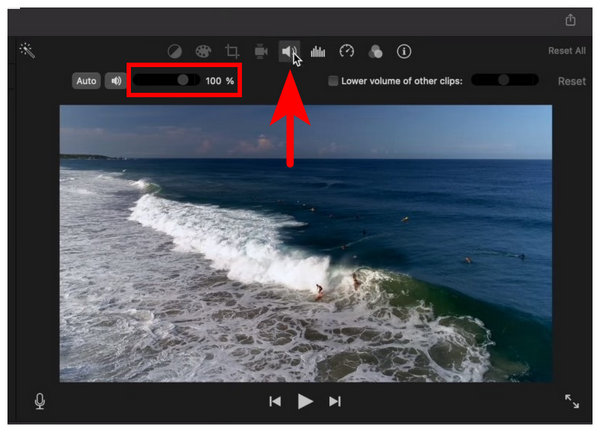Click the Share export icon
Image resolution: width=600 pixels, height=432 pixels.
click(x=570, y=20)
